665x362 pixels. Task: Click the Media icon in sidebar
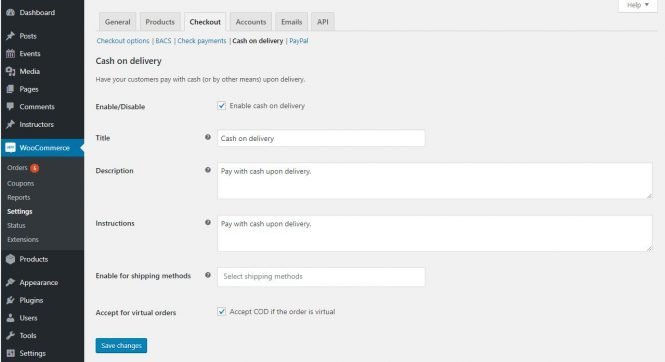(x=10, y=72)
